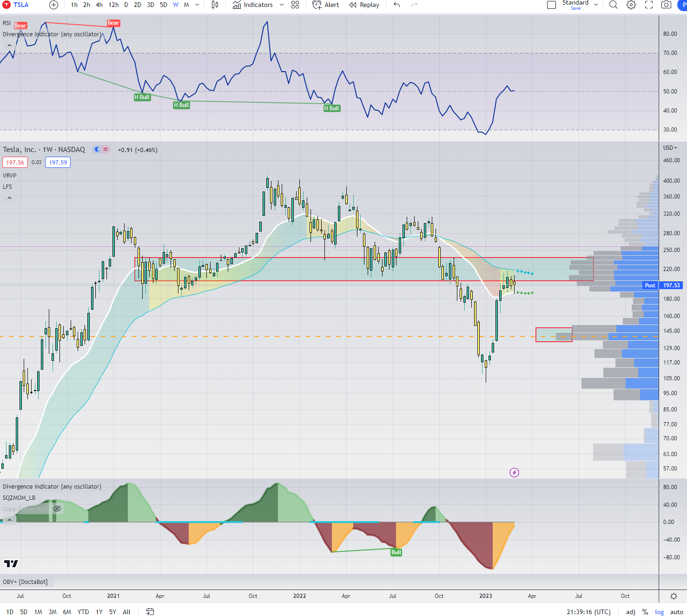Select the 2D timeframe
687x616 pixels.
[138, 5]
